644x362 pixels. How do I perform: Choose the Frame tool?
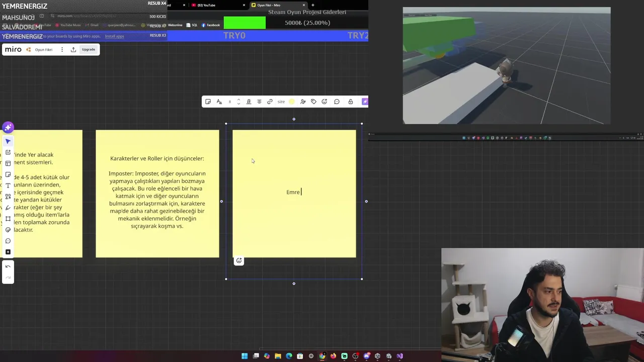[8, 219]
